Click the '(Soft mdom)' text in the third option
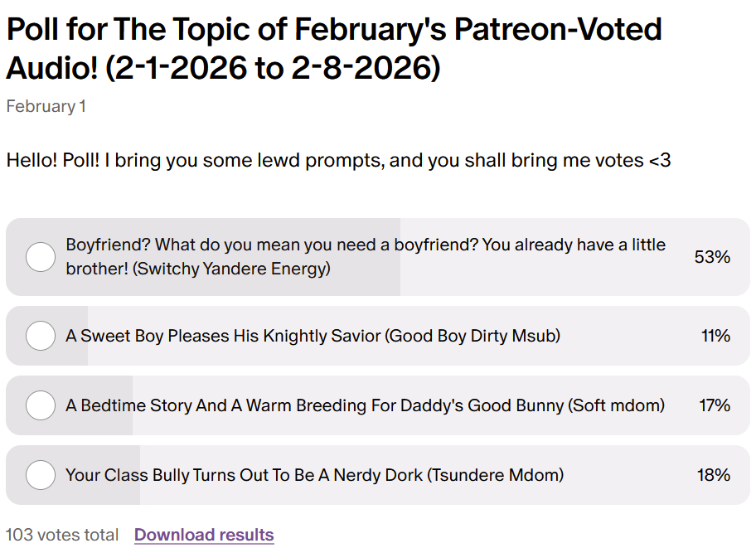The width and height of the screenshot is (756, 548). point(616,405)
